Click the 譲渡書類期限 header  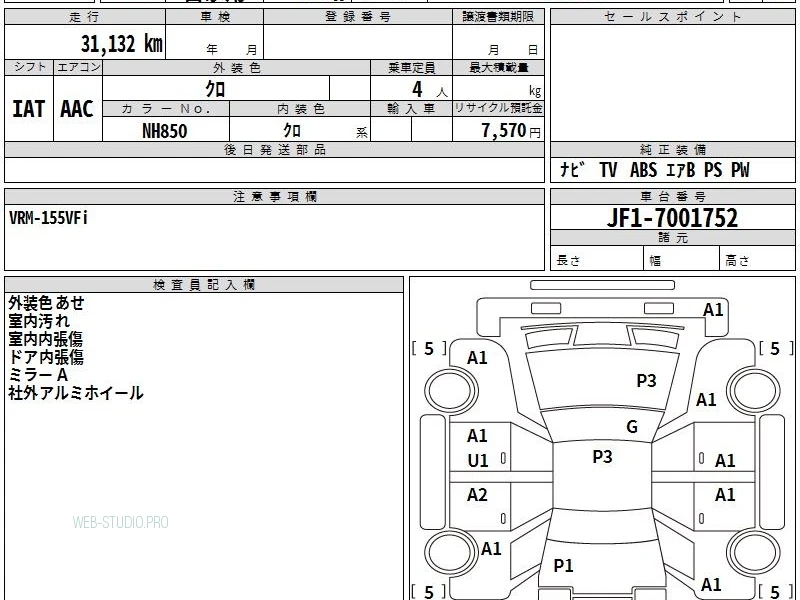point(498,17)
